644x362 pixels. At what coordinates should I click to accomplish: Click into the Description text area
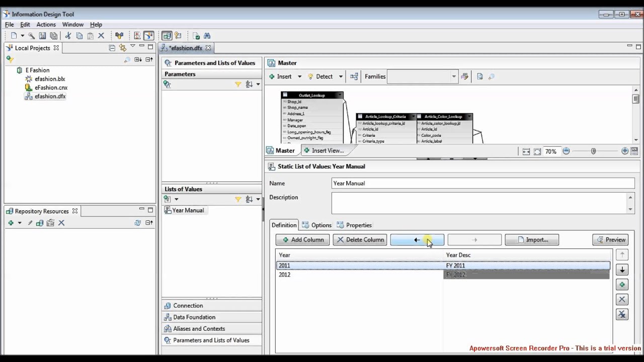click(479, 203)
